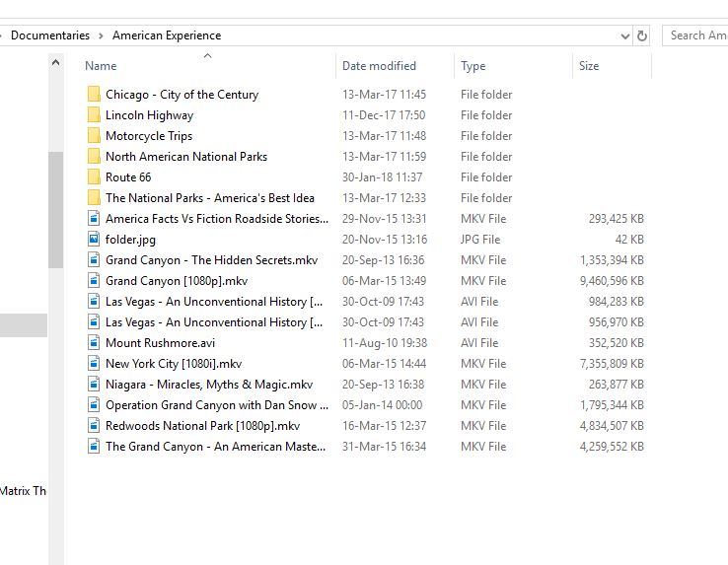Click the navigation pane scroll up arrow
The image size is (728, 565).
tap(55, 62)
